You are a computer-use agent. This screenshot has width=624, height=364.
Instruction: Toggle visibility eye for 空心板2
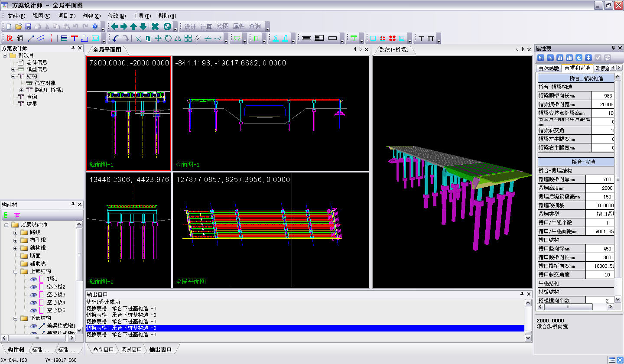[33, 287]
